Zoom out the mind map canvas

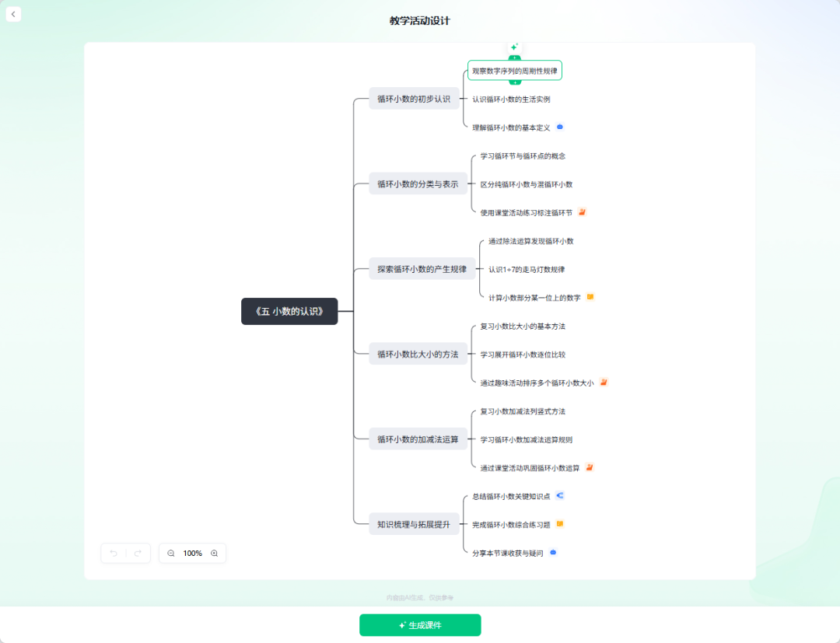[x=171, y=554]
